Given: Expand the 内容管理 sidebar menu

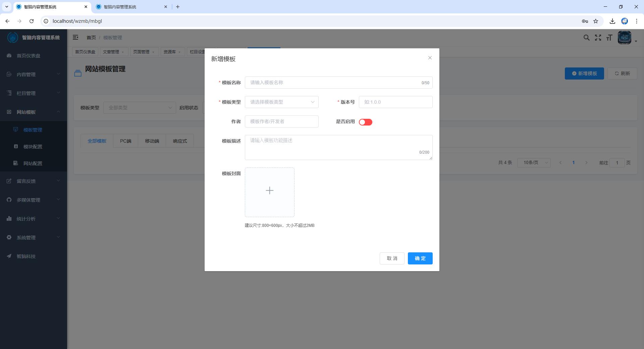Looking at the screenshot, I should click(x=33, y=74).
